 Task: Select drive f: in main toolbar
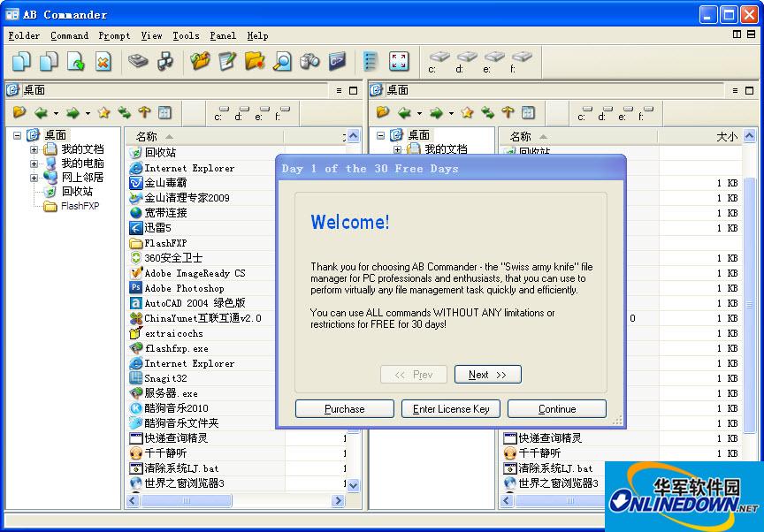click(520, 62)
